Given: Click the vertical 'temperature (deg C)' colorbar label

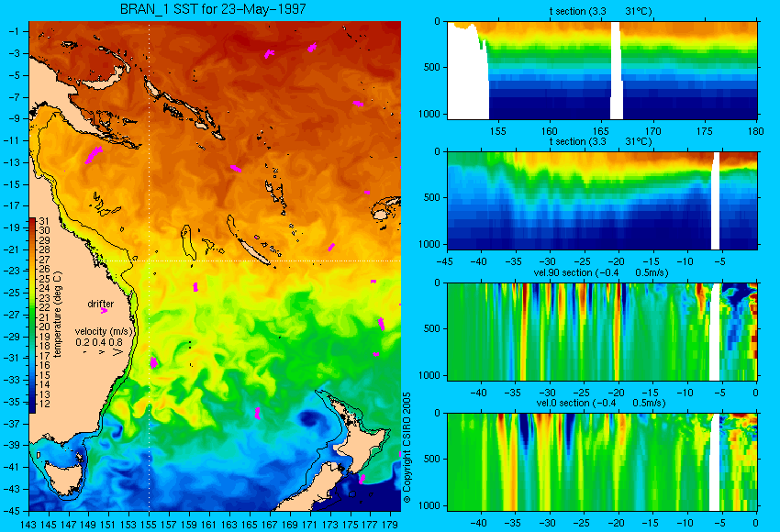Looking at the screenshot, I should pyautogui.click(x=58, y=315).
